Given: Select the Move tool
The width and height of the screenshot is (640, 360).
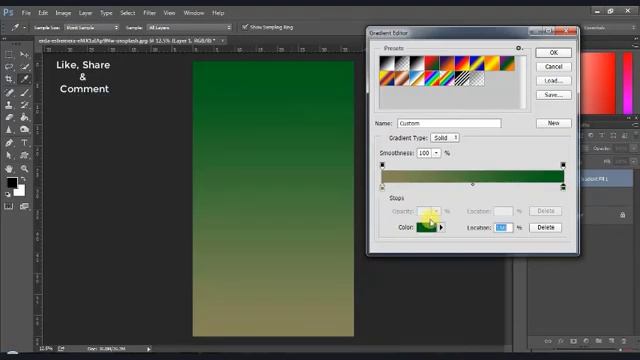Looking at the screenshot, I should (24, 54).
